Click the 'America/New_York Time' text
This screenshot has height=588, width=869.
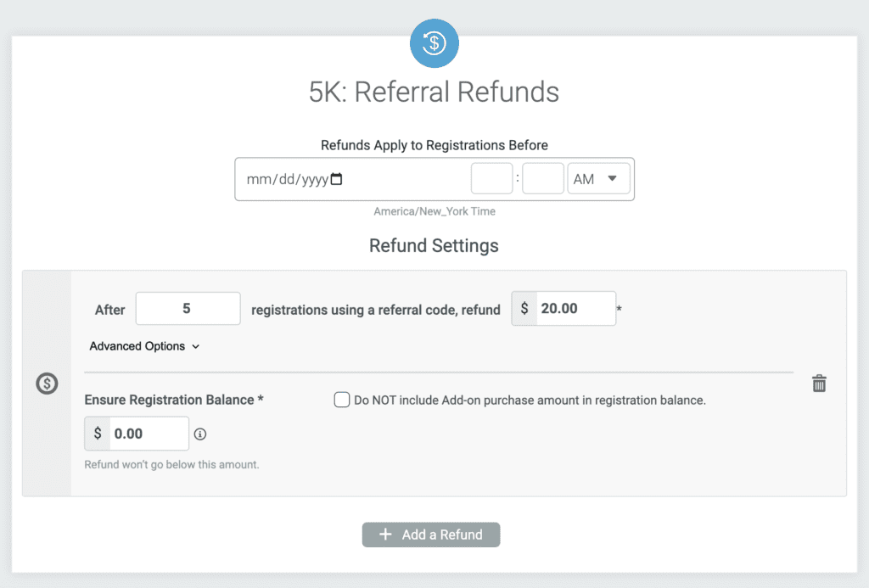tap(434, 211)
